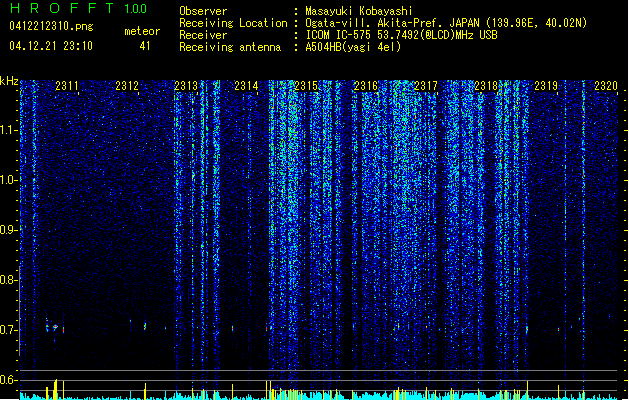Screen dimensions: 629x400
Task: Click the A504HB(yagi 4el) antenna text
Action: (353, 47)
